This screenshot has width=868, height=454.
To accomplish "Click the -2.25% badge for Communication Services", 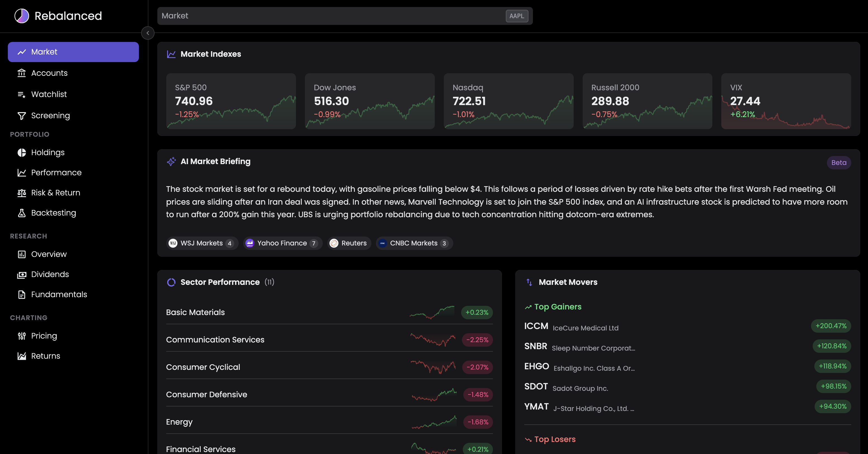I will pyautogui.click(x=477, y=340).
